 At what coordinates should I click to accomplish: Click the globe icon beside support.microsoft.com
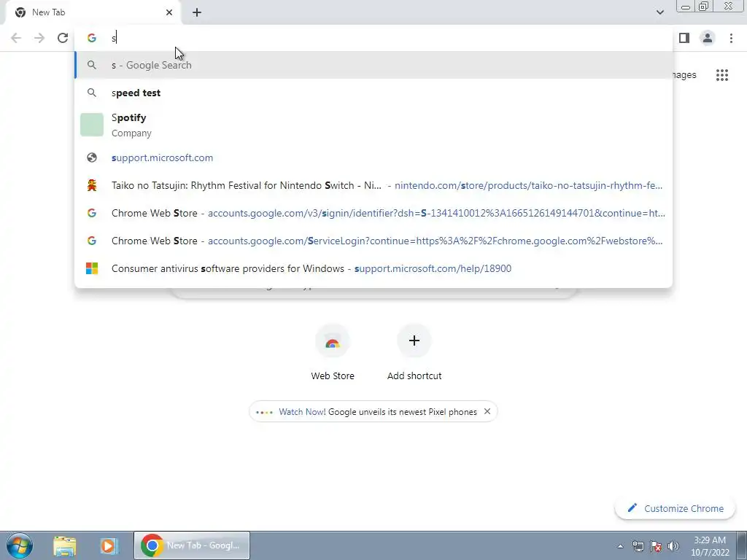tap(92, 157)
